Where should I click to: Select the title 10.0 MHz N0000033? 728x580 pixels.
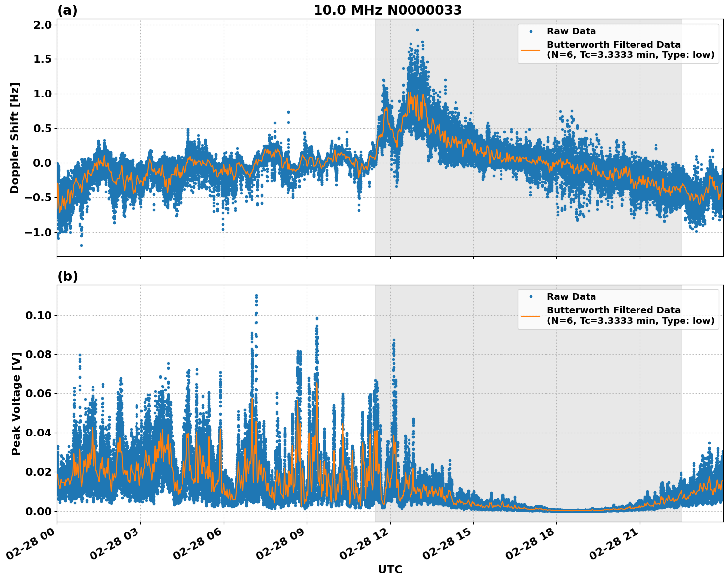coord(388,9)
